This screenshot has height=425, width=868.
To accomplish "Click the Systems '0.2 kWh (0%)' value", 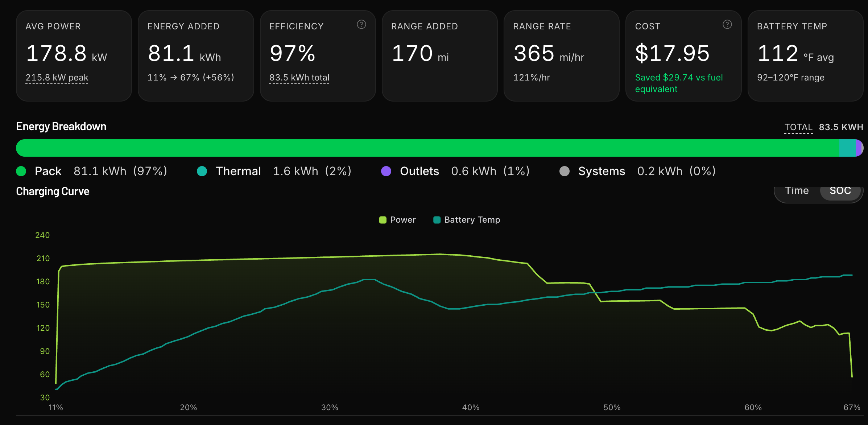I will coord(677,171).
